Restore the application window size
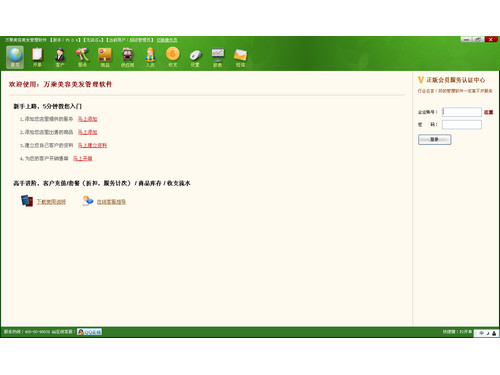 tap(478, 39)
